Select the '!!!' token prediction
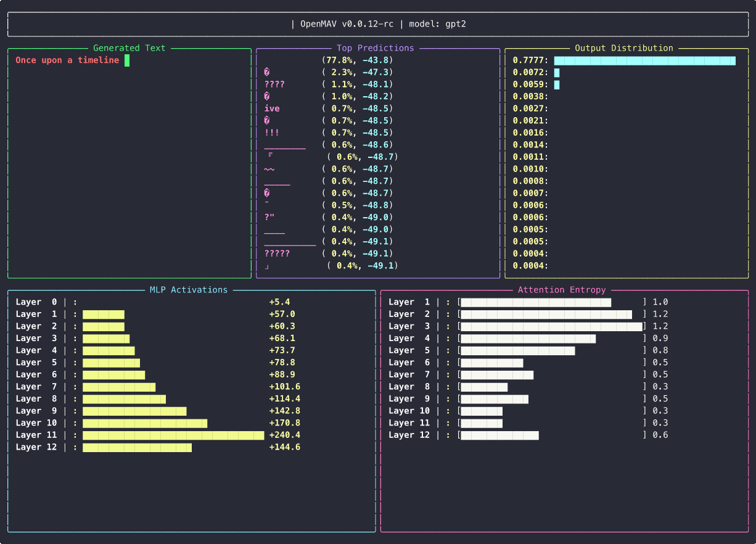This screenshot has height=544, width=756. [x=272, y=133]
